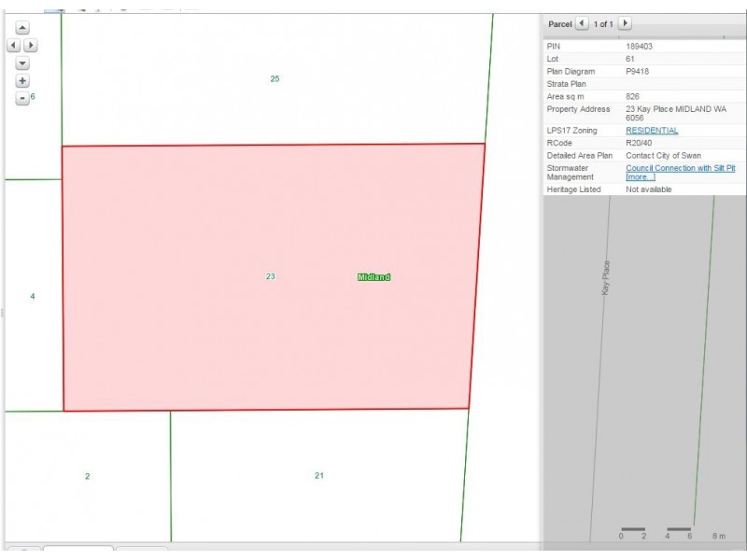Viewport: 747px width, 560px height.
Task: Click parcel number 2 on the map
Action: [87, 477]
